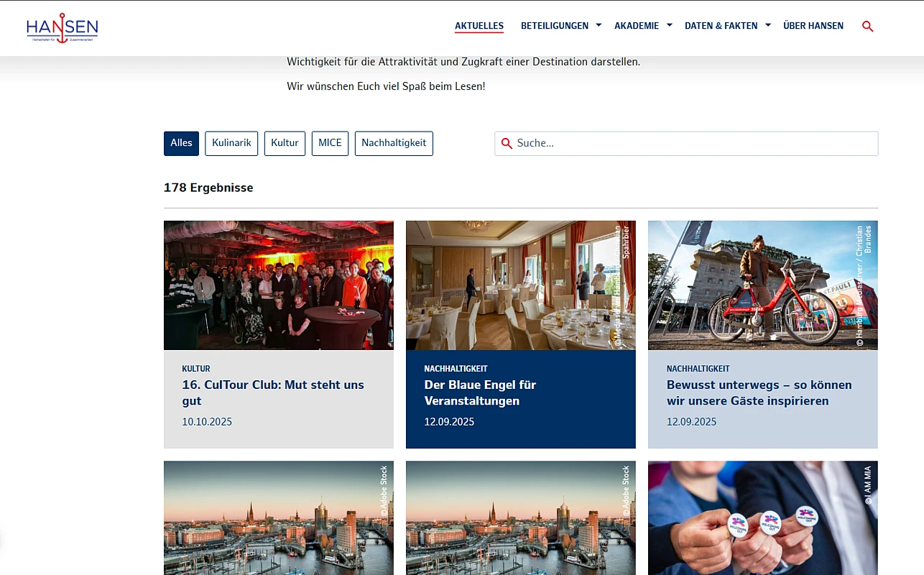This screenshot has width=924, height=575.
Task: Open search via the red magnifier icon
Action: point(867,27)
